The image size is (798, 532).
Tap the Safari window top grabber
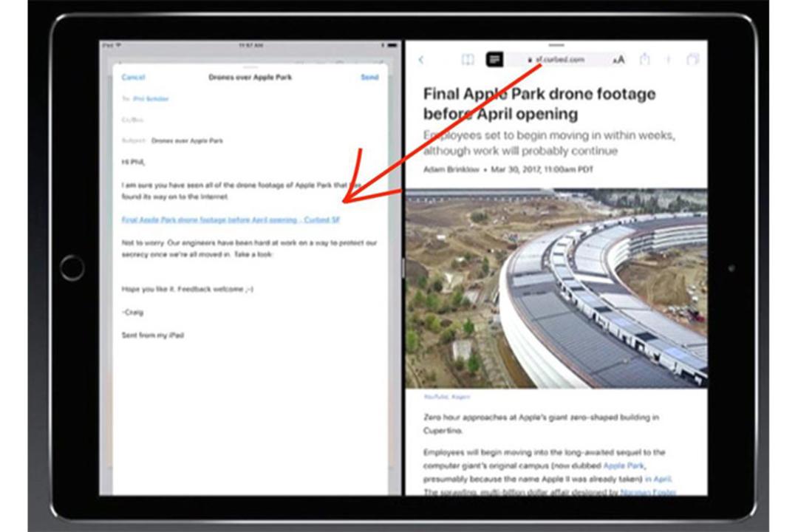556,45
